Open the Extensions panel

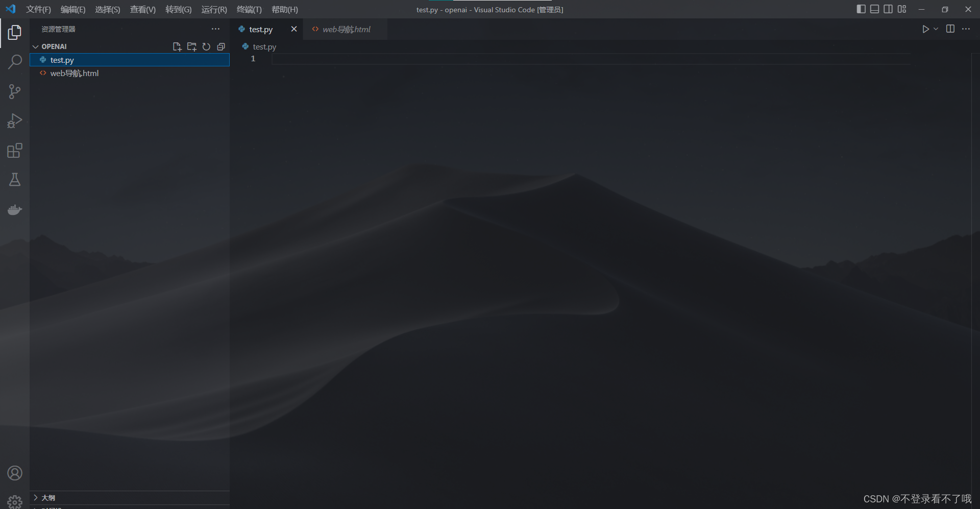[x=15, y=150]
